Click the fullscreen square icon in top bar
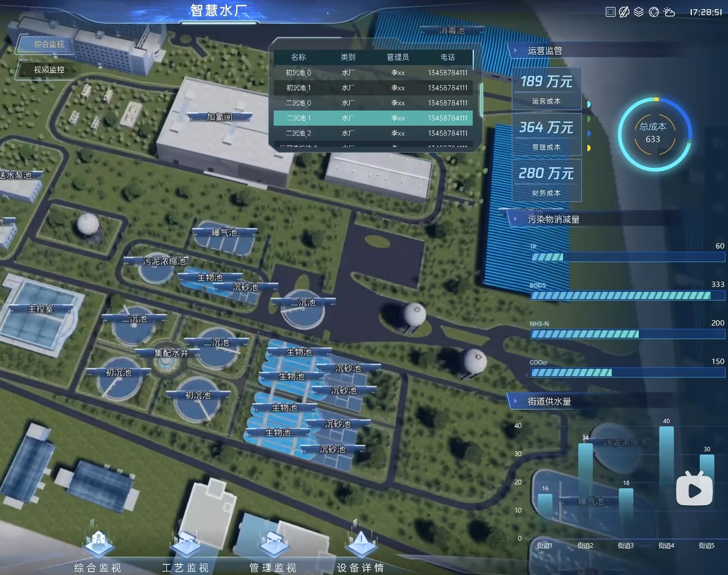This screenshot has width=728, height=575. (610, 12)
